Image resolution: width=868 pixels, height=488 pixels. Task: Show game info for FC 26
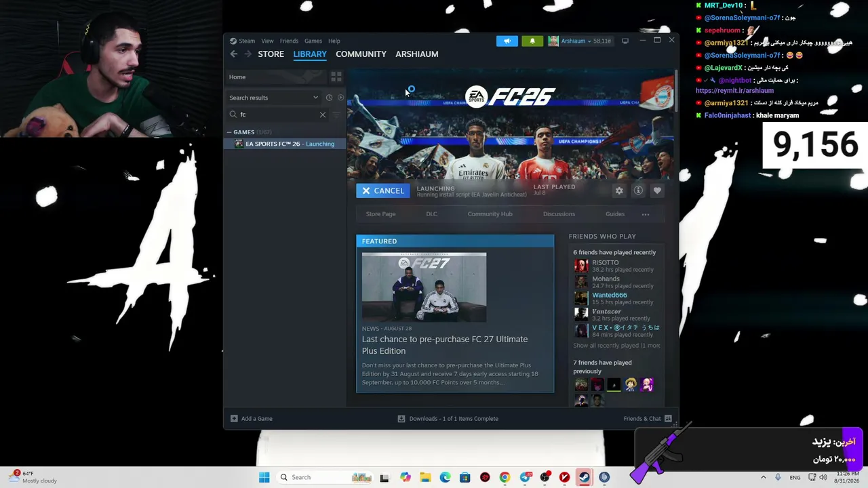pos(638,191)
